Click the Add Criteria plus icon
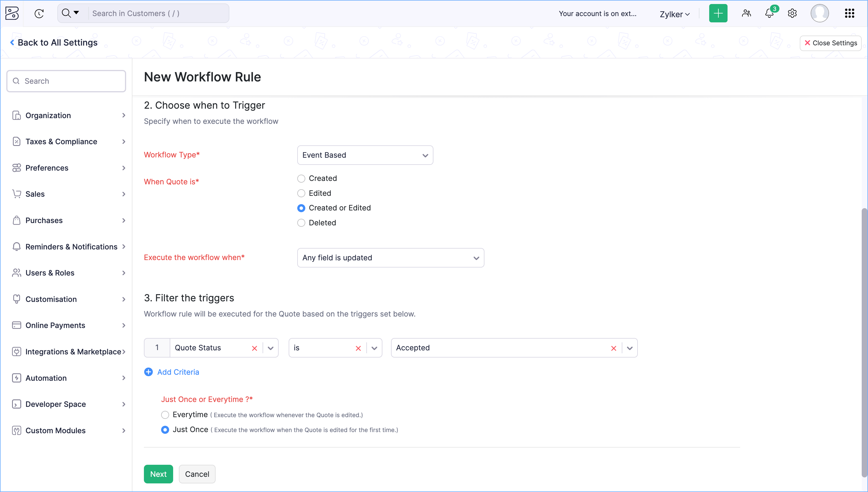 click(148, 372)
